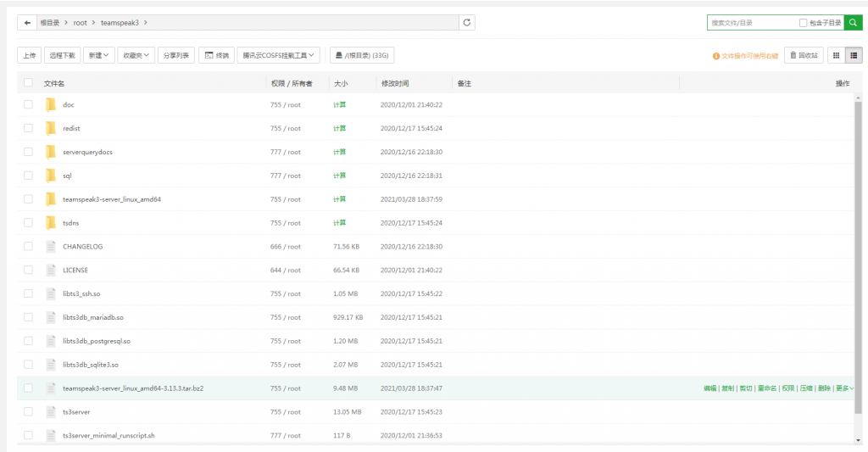
Task: Click teamspeak3 in the breadcrumb path
Action: coord(120,23)
